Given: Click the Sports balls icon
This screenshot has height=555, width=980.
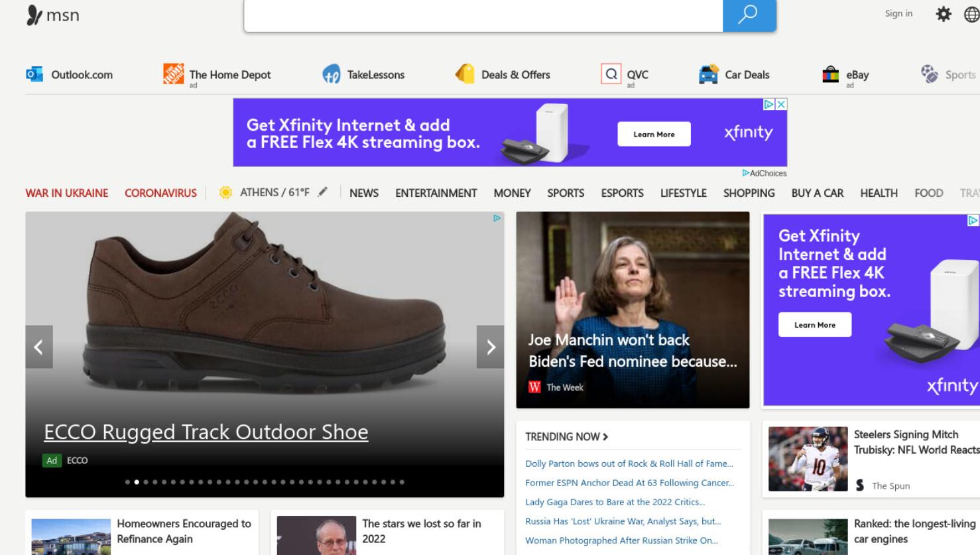Looking at the screenshot, I should [930, 74].
